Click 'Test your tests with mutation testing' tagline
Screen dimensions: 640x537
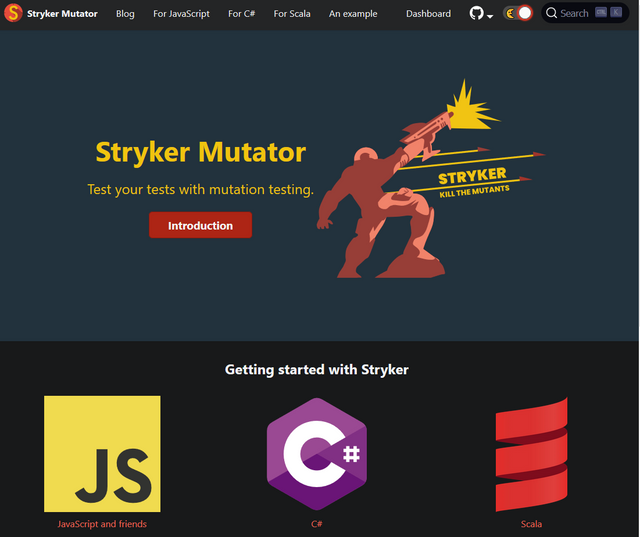tap(200, 189)
